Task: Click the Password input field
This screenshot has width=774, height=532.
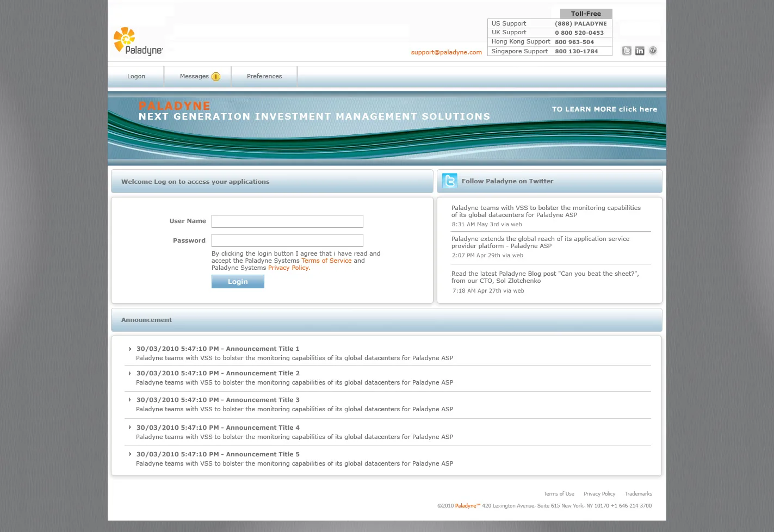Action: coord(287,240)
